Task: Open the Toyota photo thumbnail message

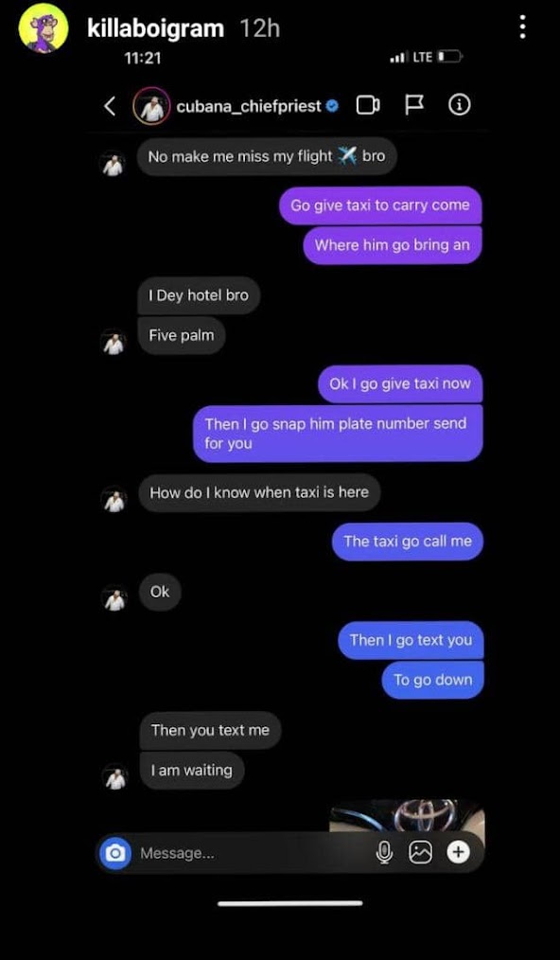Action: (407, 815)
